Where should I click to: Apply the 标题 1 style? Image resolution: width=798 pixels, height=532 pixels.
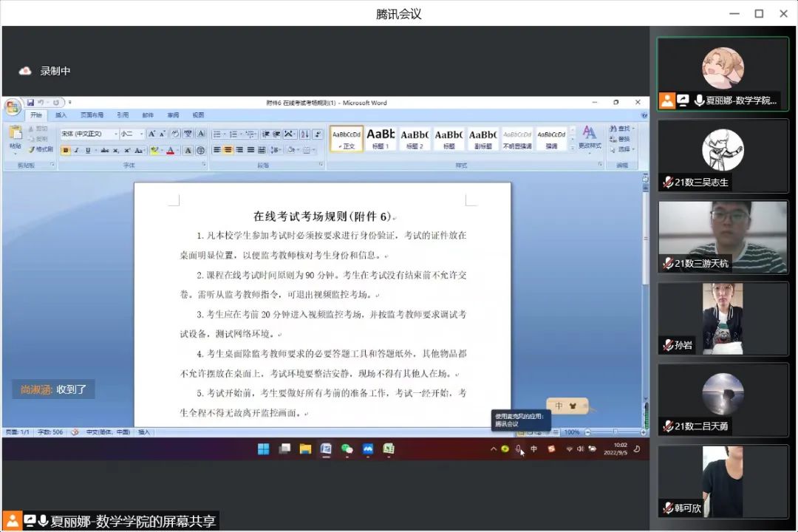tap(381, 137)
